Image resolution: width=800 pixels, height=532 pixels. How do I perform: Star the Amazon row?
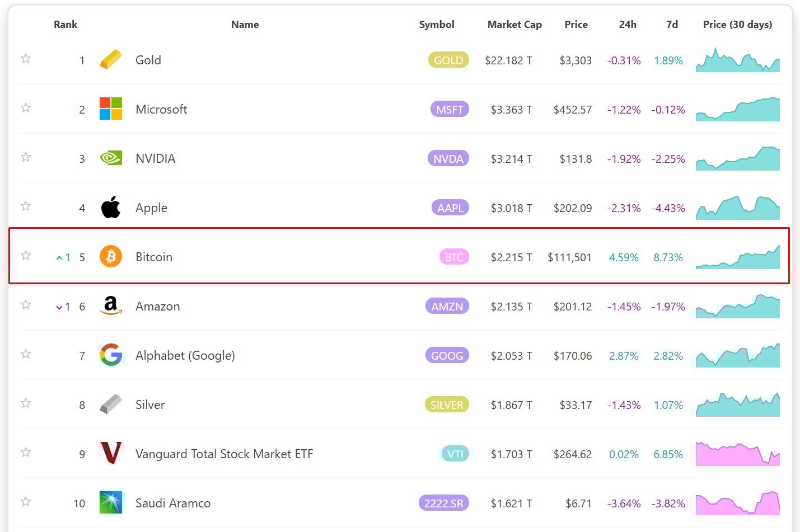coord(26,304)
